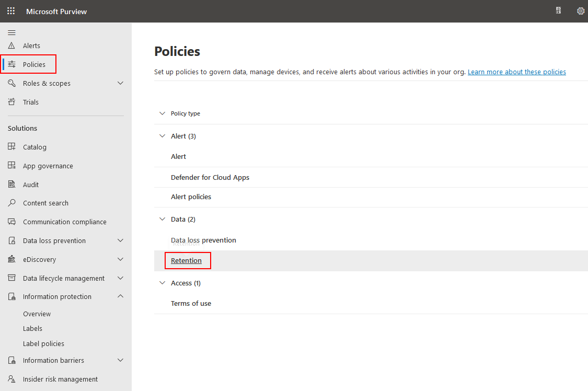Viewport: 588px width, 391px height.
Task: Collapse the Data (2) group
Action: pos(162,219)
